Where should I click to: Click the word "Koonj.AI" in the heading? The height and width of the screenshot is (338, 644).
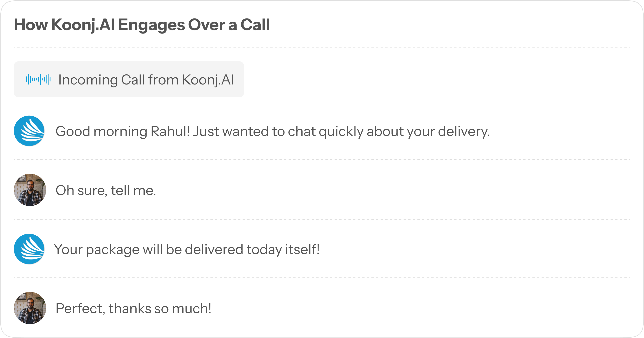tap(83, 25)
